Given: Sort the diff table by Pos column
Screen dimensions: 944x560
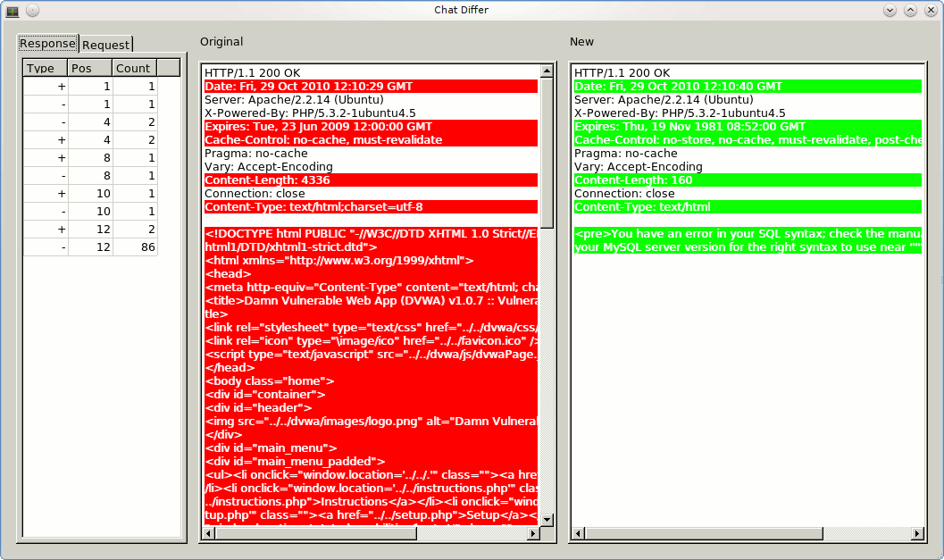Looking at the screenshot, I should 90,68.
